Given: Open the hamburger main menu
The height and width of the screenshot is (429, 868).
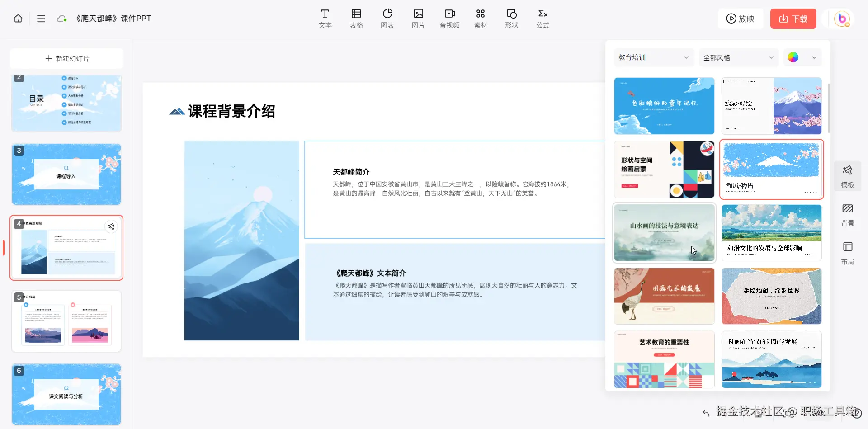Looking at the screenshot, I should pos(41,19).
